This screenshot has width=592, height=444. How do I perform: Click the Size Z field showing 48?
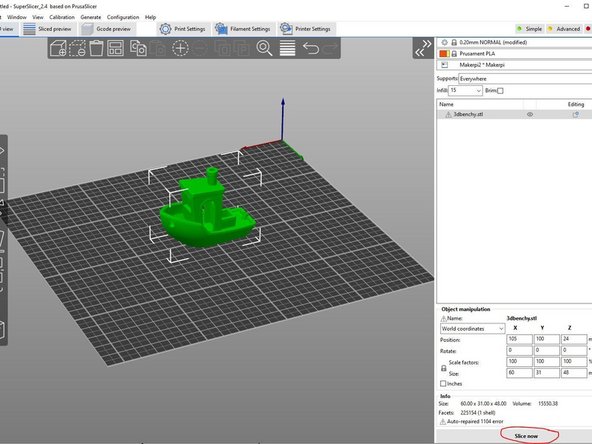tap(574, 373)
